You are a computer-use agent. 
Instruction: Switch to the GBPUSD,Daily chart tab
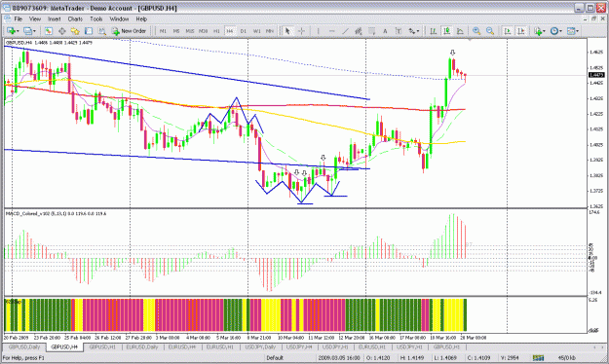[x=24, y=346]
